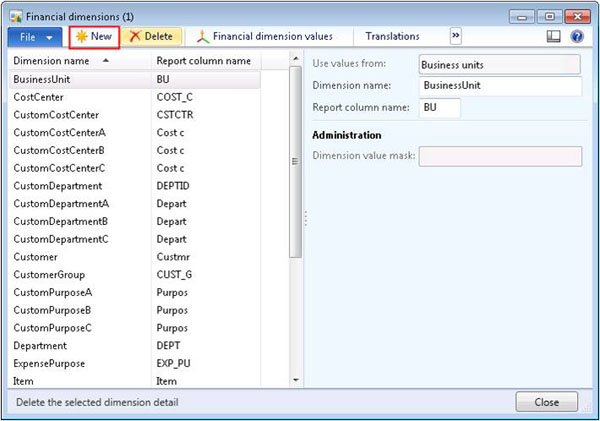Open the File menu dropdown

tap(35, 36)
